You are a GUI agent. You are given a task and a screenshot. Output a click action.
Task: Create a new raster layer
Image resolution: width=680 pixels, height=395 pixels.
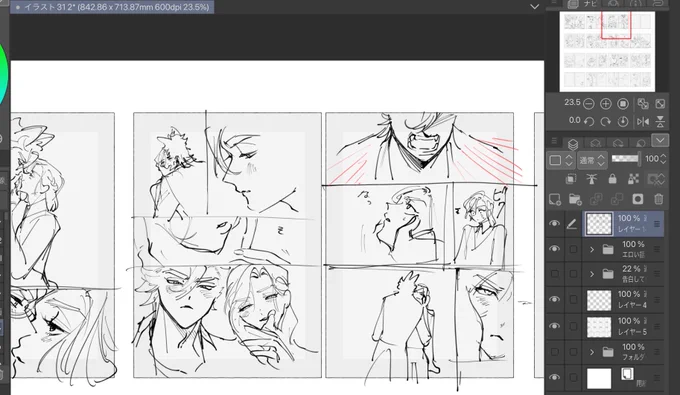point(555,199)
